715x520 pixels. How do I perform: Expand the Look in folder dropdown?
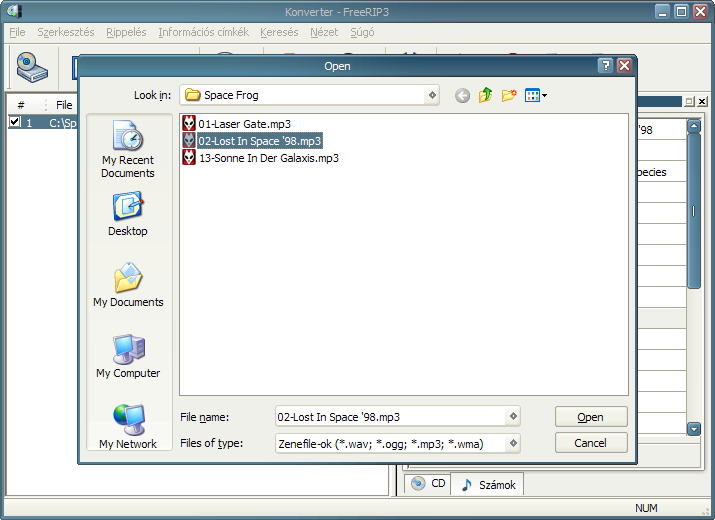click(432, 95)
